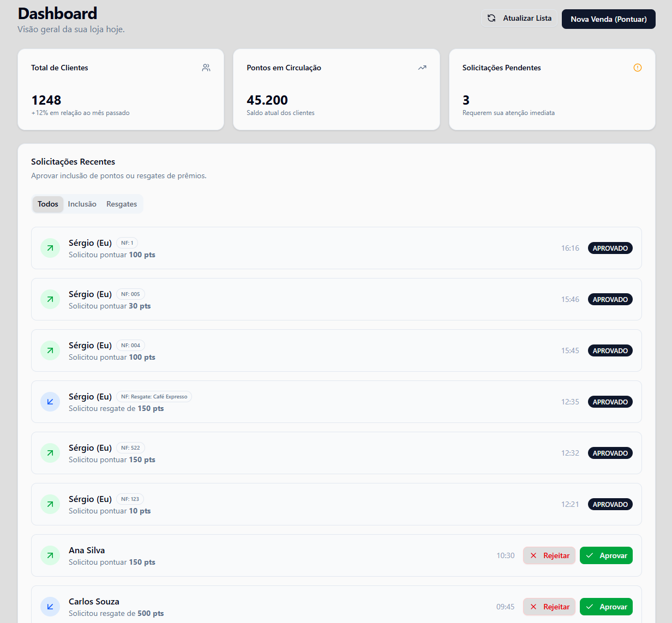
Task: Click green arrow icon beside Ana Silva
Action: pos(50,555)
